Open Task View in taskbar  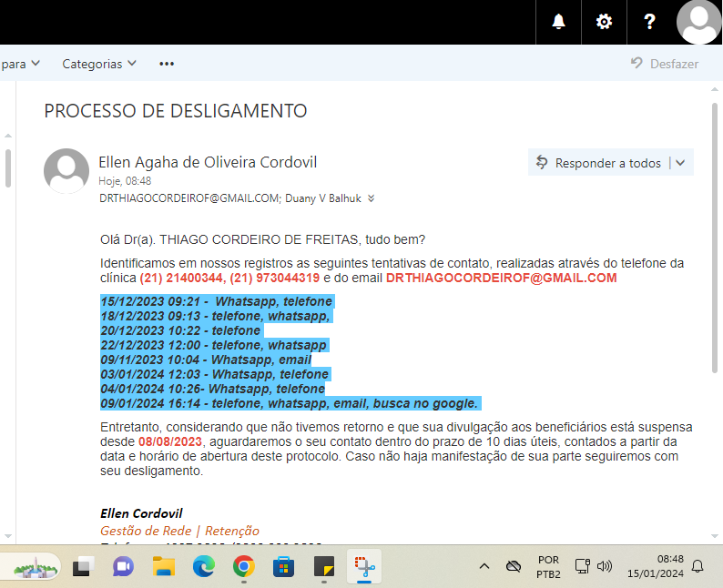pos(83,567)
